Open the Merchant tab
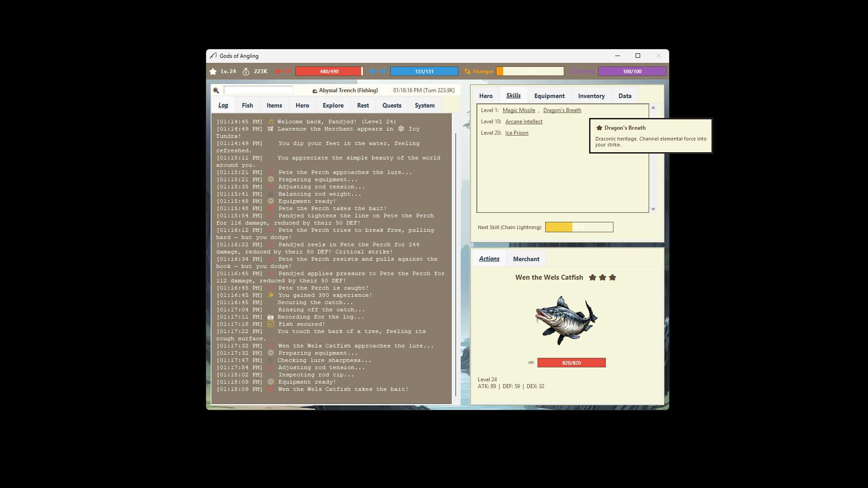The height and width of the screenshot is (488, 868). (526, 258)
